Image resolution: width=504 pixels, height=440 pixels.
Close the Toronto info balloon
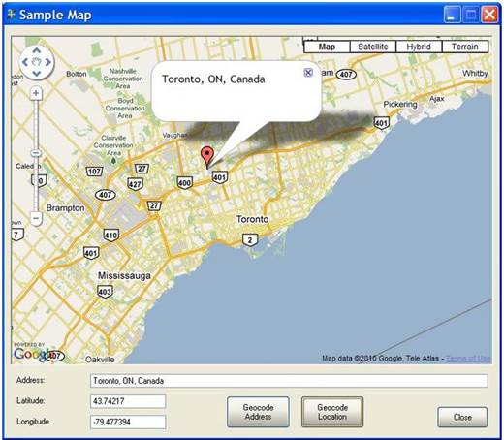coord(308,73)
